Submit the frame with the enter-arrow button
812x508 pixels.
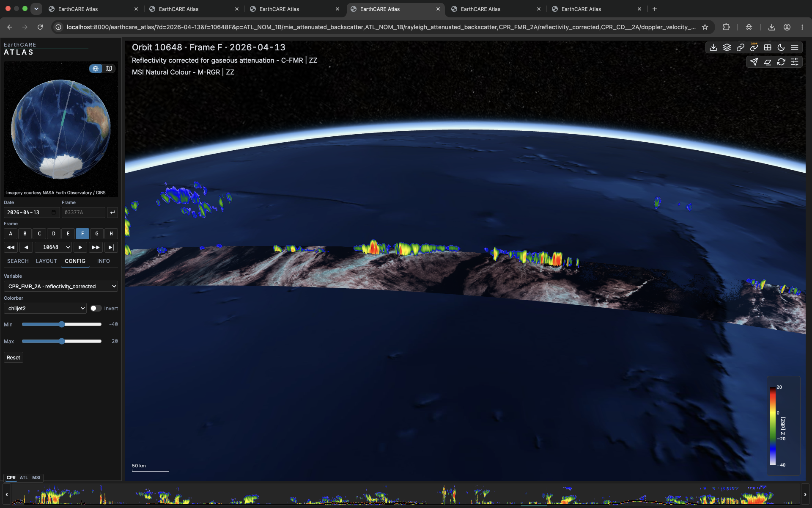[112, 213]
